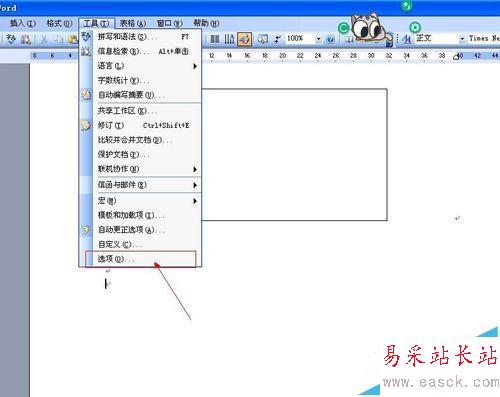The image size is (500, 397).
Task: Click the Styles and Formatting AA icon
Action: point(406,39)
